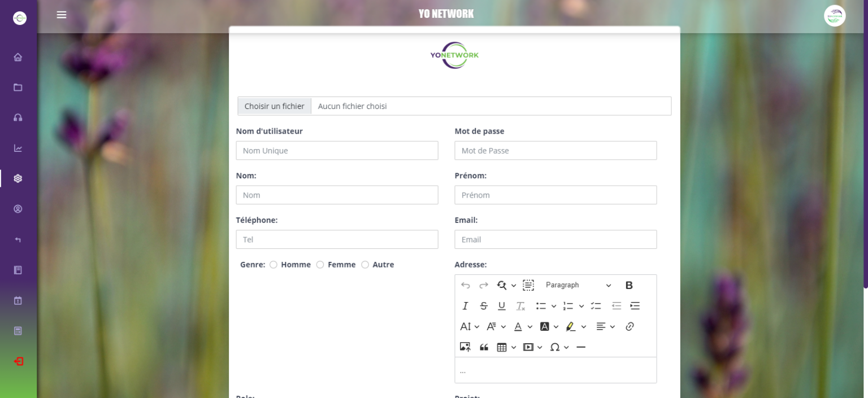Viewport: 868px width, 398px height.
Task: Go to the home page from sidebar
Action: pyautogui.click(x=18, y=57)
